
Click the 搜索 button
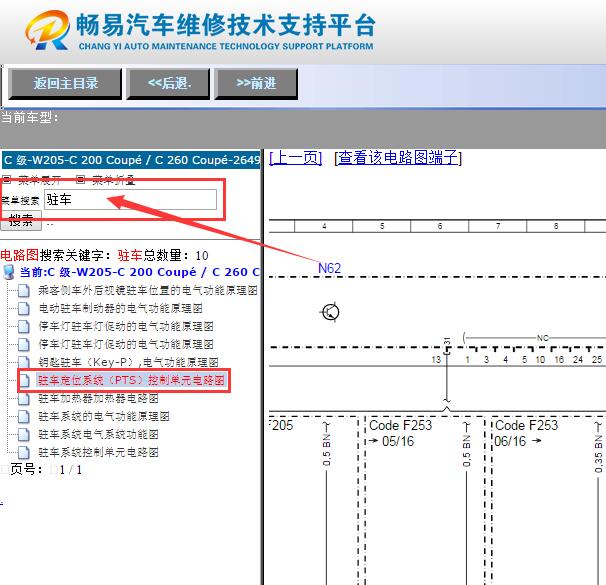click(x=21, y=221)
